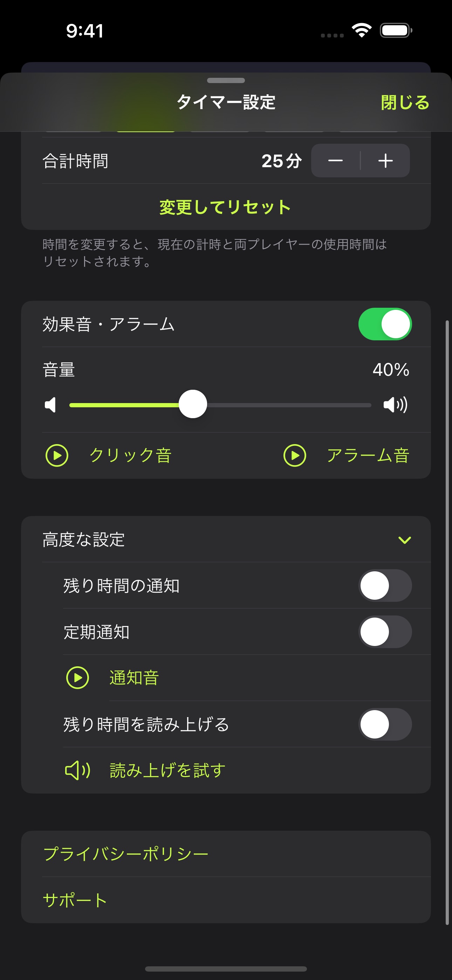Viewport: 452px width, 980px height.
Task: Tap the speaker icon beside 読み上げを試す
Action: 78,770
